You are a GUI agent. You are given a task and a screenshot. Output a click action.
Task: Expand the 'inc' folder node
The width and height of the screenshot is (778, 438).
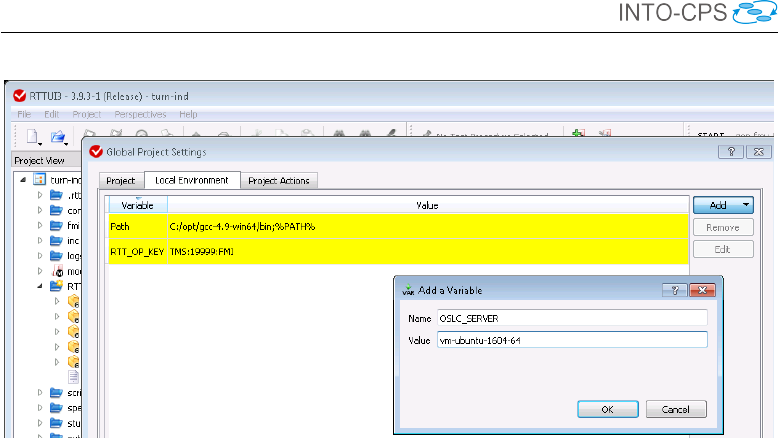click(x=40, y=241)
